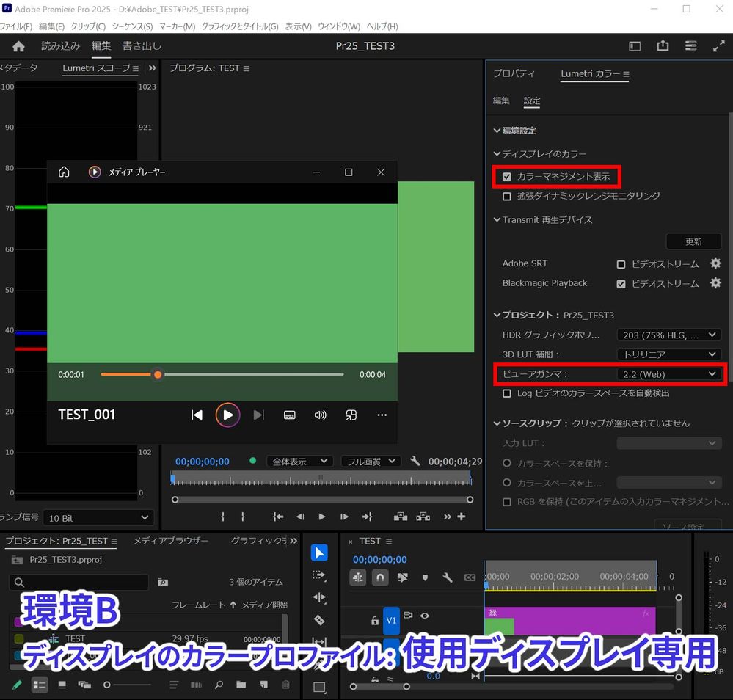Click the 更新 button
Screen dimensions: 733x700
pyautogui.click(x=693, y=241)
